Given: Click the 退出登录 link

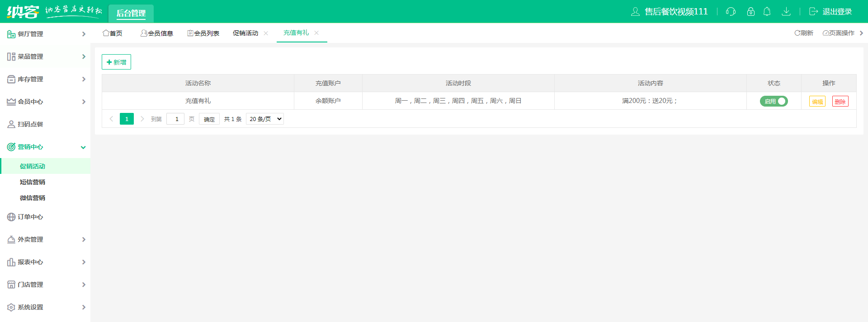Looking at the screenshot, I should click(x=837, y=12).
